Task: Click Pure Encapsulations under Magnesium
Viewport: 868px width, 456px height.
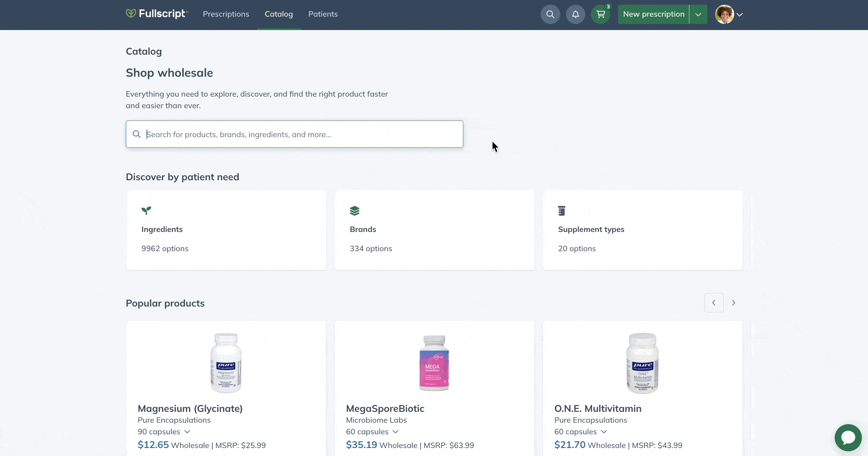Action: (174, 420)
